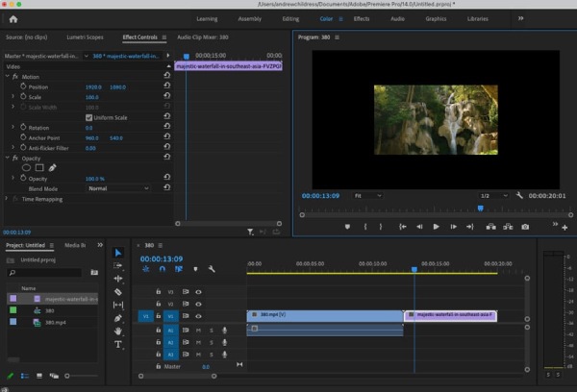Expand Scale property
577x392 pixels.
pyautogui.click(x=13, y=96)
